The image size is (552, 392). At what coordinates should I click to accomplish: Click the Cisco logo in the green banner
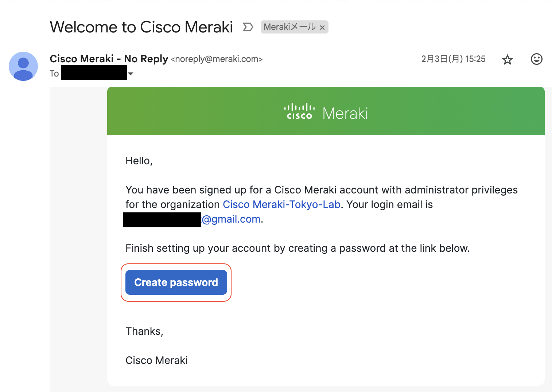point(299,111)
